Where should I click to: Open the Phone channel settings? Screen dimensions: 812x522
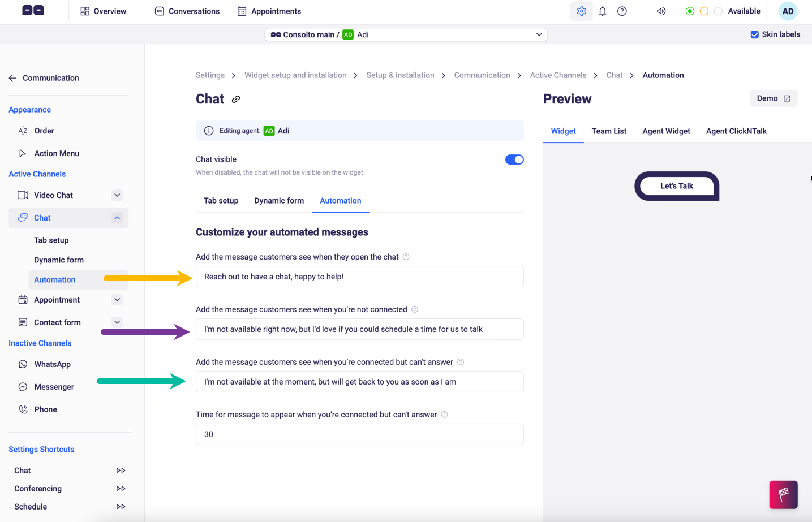click(45, 409)
